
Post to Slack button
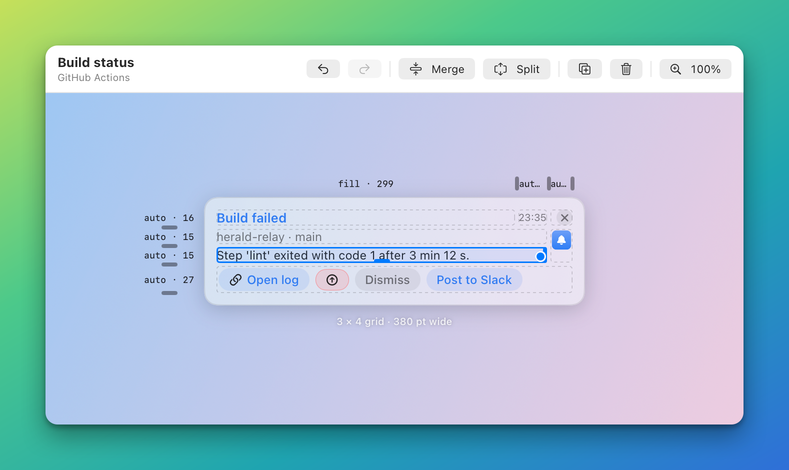[474, 280]
